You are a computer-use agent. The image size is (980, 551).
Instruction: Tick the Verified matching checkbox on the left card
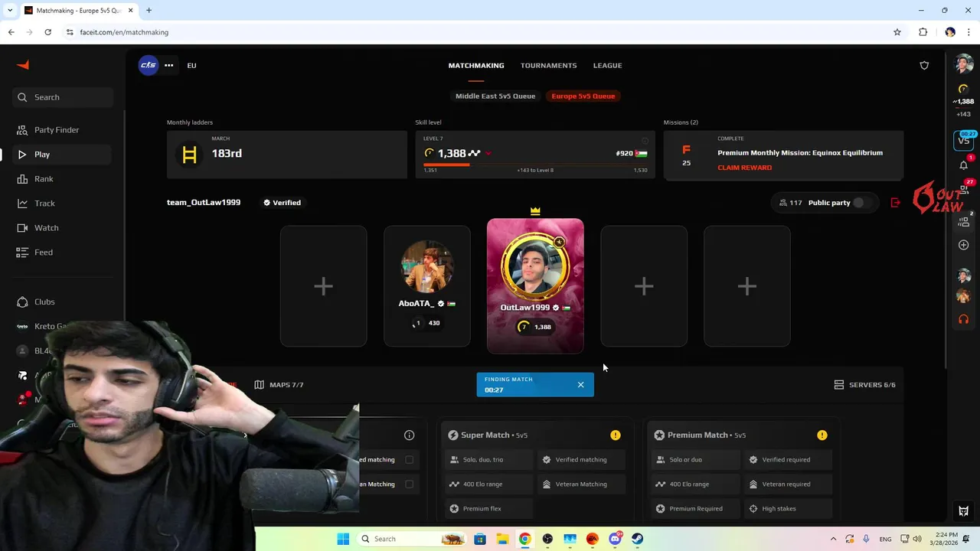(x=410, y=460)
